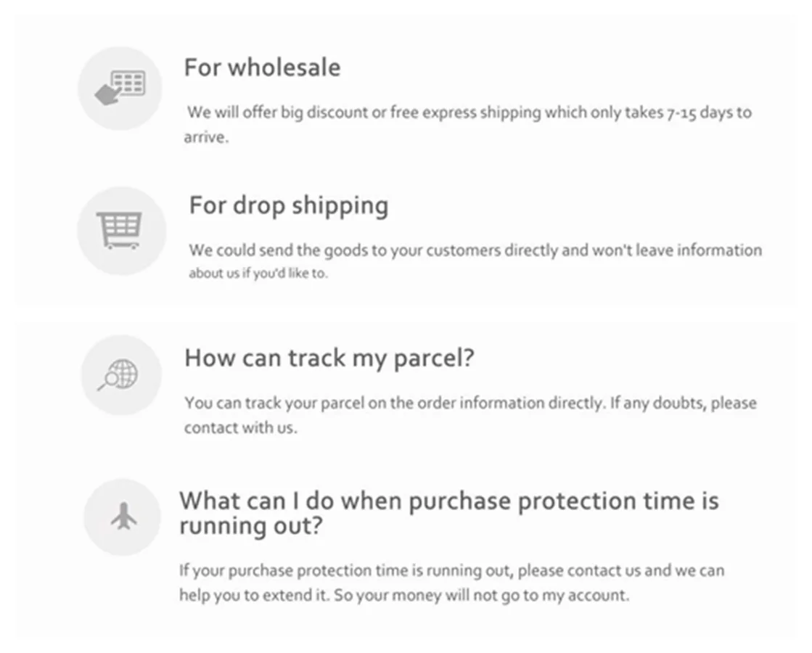Screen dimensions: 812x653
Task: Click "What can I do when purchase" heading line
Action: [x=448, y=501]
